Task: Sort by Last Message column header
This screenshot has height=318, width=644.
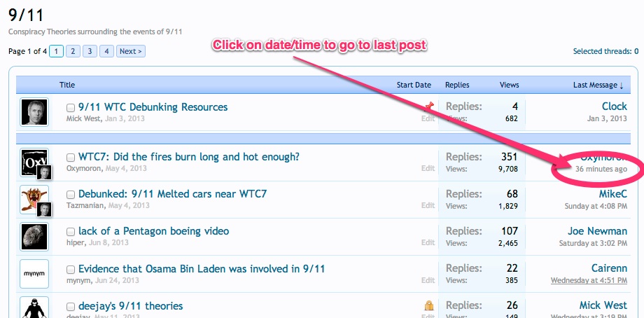Action: tap(598, 85)
